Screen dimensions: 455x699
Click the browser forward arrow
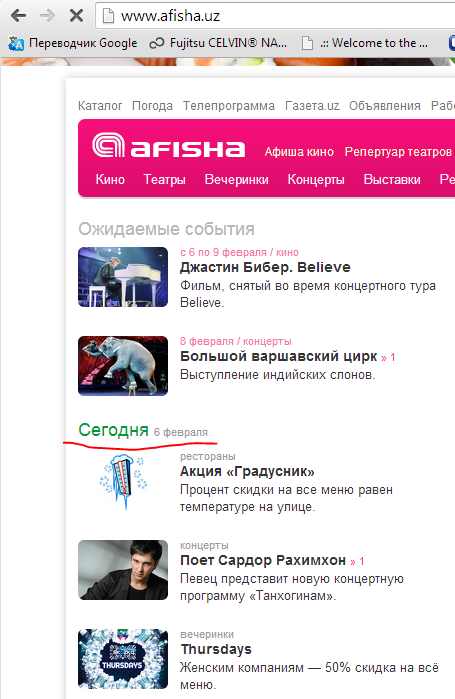(47, 16)
